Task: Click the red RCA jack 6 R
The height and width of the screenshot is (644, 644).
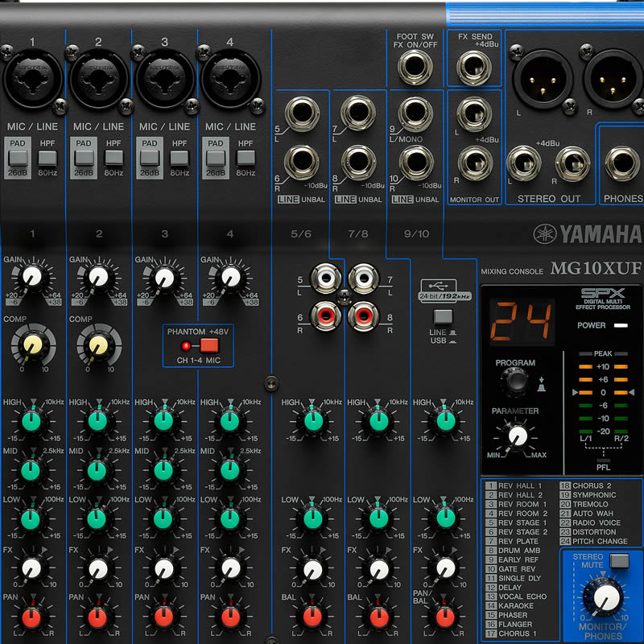Action: click(x=326, y=316)
